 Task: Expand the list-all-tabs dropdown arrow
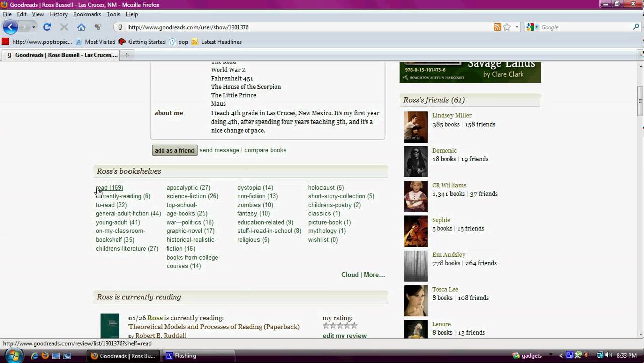point(640,55)
